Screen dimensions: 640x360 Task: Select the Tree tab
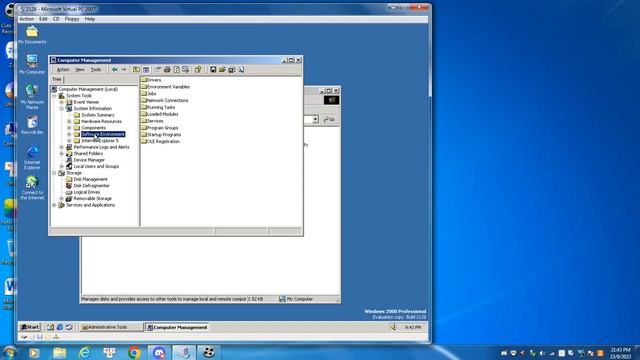(57, 79)
